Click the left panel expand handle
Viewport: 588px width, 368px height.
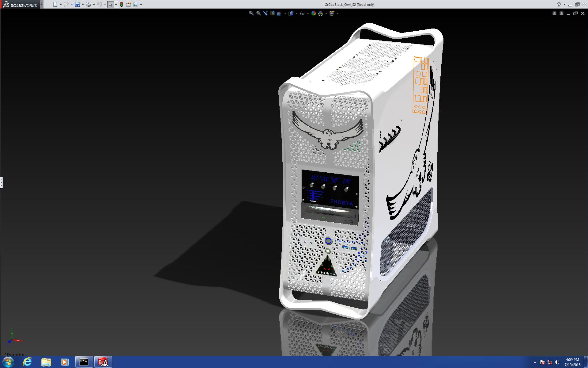click(2, 182)
